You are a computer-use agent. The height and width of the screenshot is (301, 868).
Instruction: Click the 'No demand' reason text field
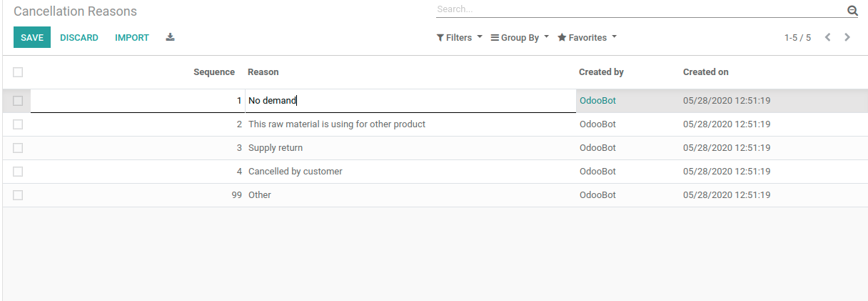pos(410,101)
